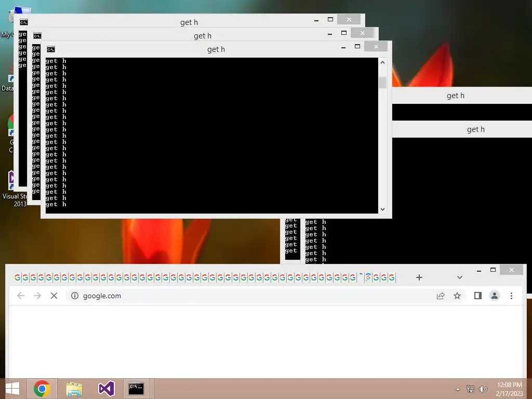Open the clock showing 12:08 PM
This screenshot has width=532, height=399.
[x=509, y=389]
